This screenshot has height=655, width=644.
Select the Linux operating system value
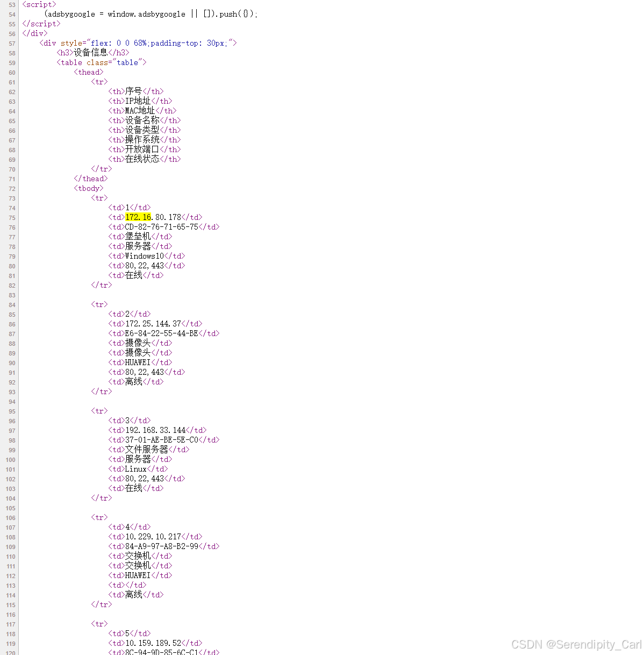pyautogui.click(x=136, y=469)
